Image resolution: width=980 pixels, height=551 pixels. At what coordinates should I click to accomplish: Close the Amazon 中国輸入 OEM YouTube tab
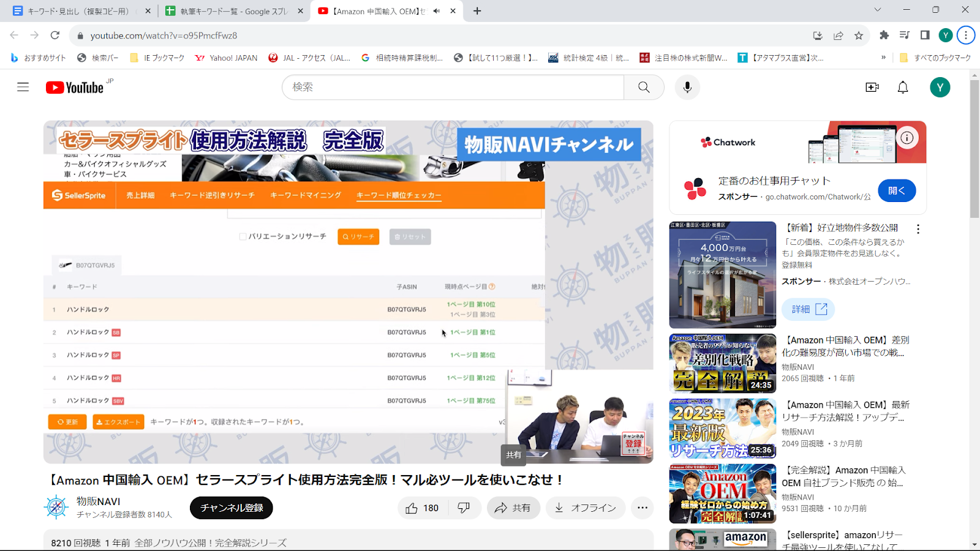point(453,11)
